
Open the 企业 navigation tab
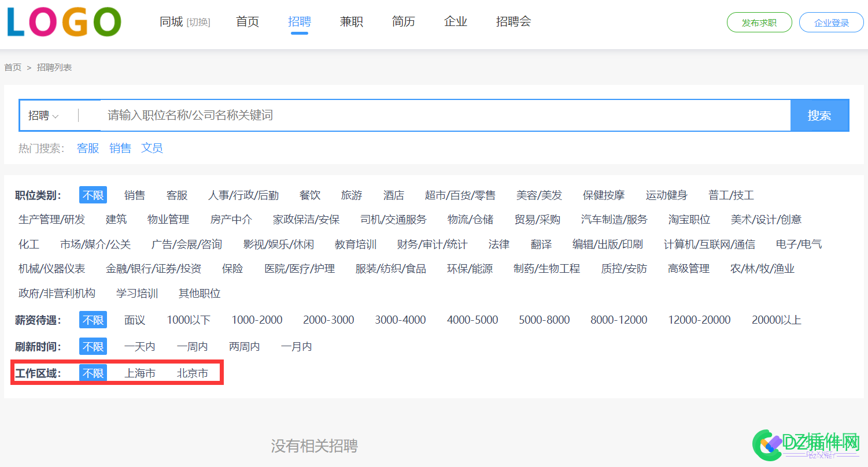point(456,22)
